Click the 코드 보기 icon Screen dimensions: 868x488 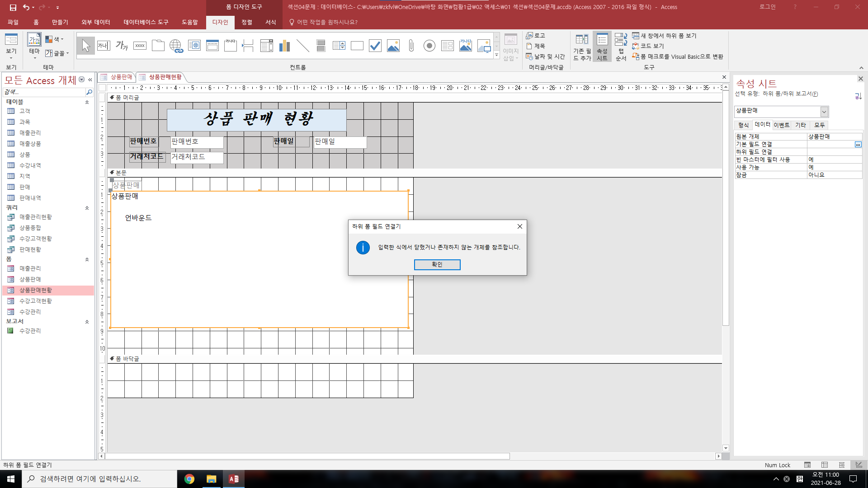click(x=636, y=46)
